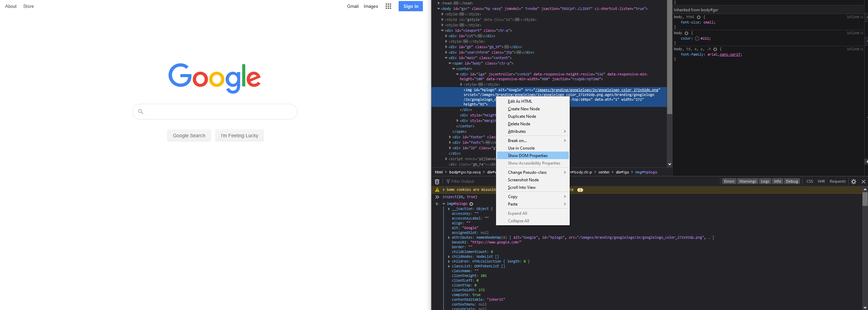The image size is (868, 310).
Task: Toggle the CSS console filter
Action: tap(810, 181)
